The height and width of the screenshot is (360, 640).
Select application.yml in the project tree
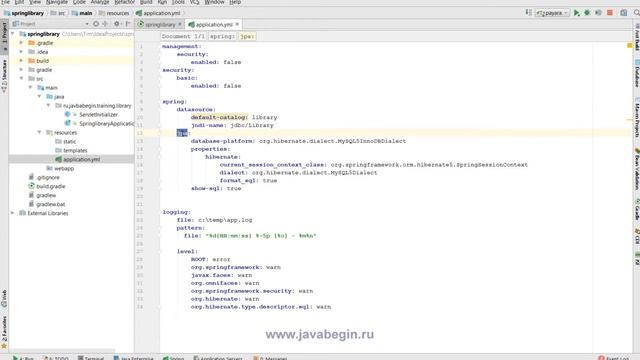[x=82, y=160]
